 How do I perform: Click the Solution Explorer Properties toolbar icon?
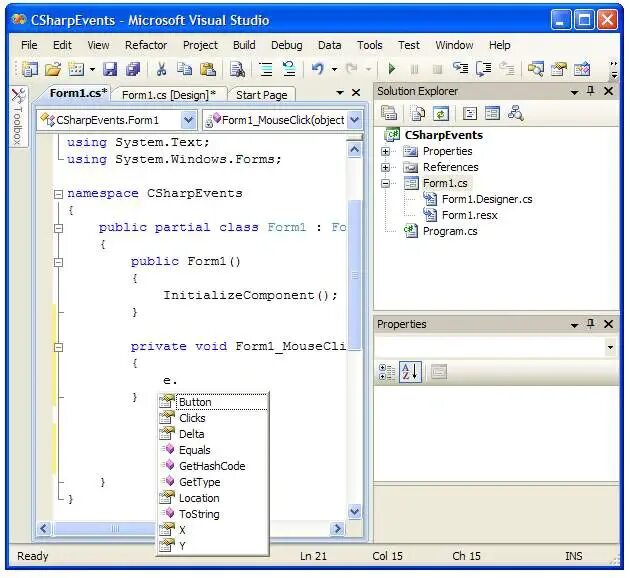[389, 113]
